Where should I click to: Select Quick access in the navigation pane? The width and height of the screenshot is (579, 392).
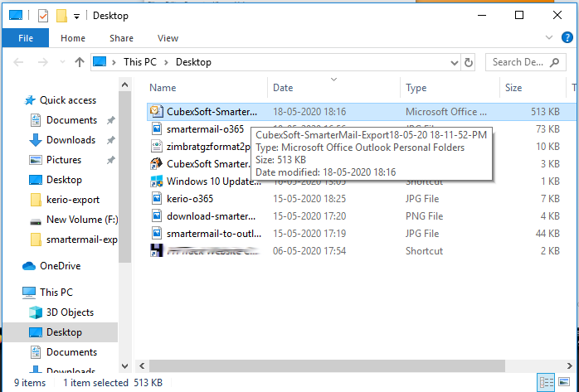(68, 100)
